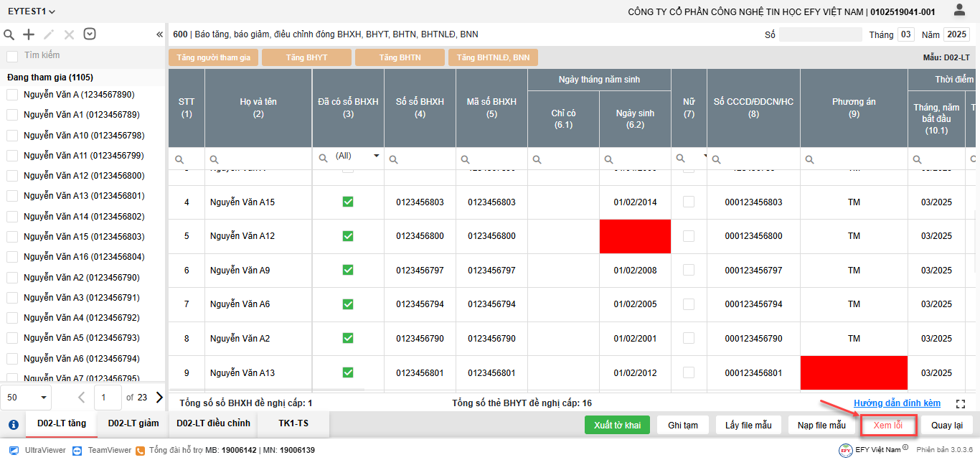980x460 pixels.
Task: Tick the Nữ checkbox for Nguyễn Văn A9
Action: click(x=689, y=271)
